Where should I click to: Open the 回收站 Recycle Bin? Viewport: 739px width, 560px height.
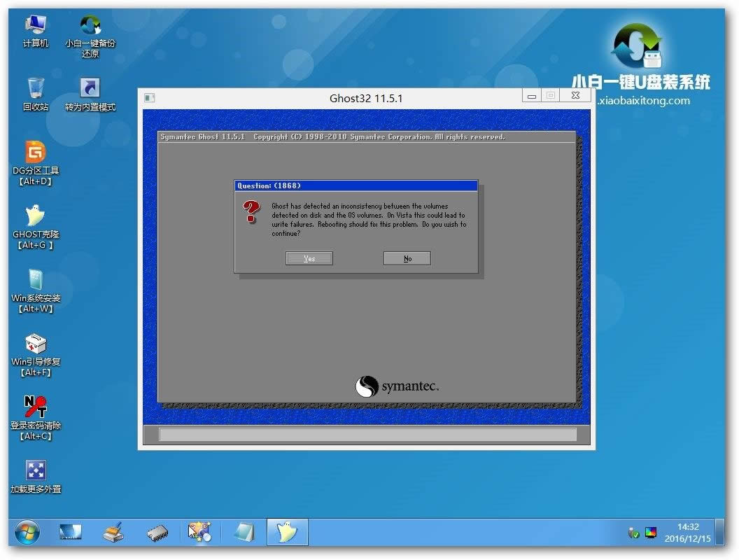(33, 87)
